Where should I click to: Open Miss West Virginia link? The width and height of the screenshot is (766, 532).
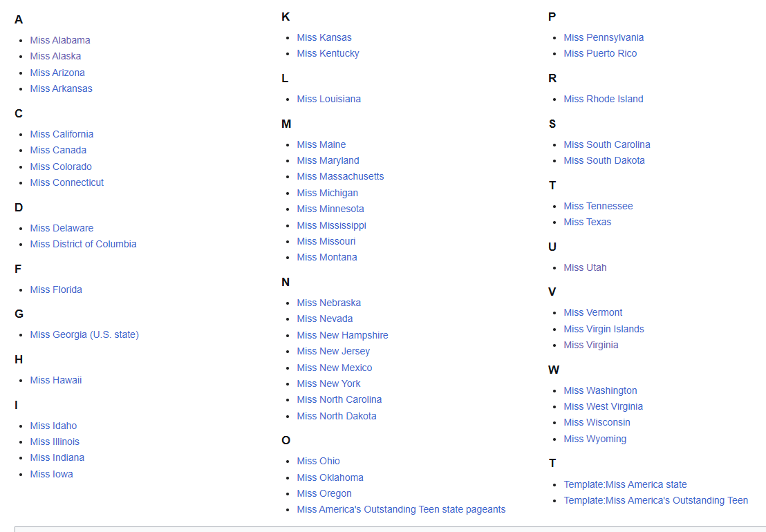(603, 406)
